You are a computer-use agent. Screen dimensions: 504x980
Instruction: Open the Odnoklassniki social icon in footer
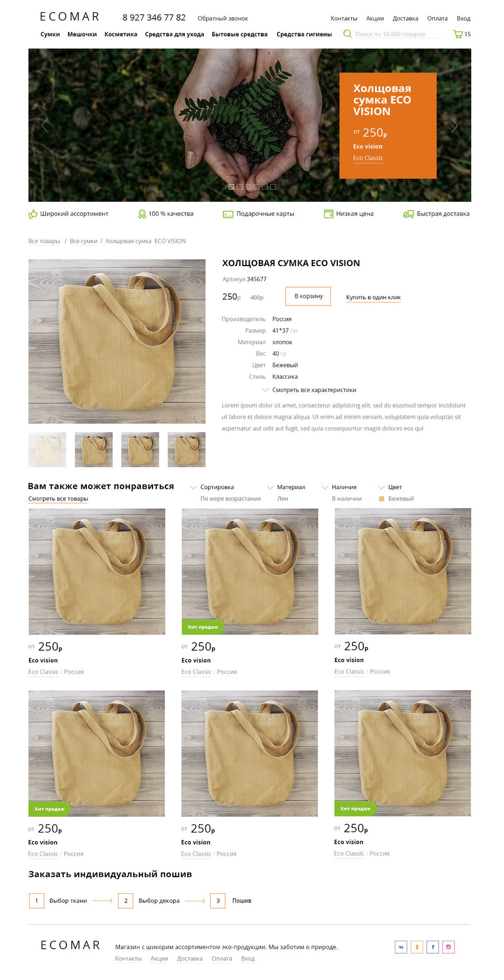click(x=417, y=947)
